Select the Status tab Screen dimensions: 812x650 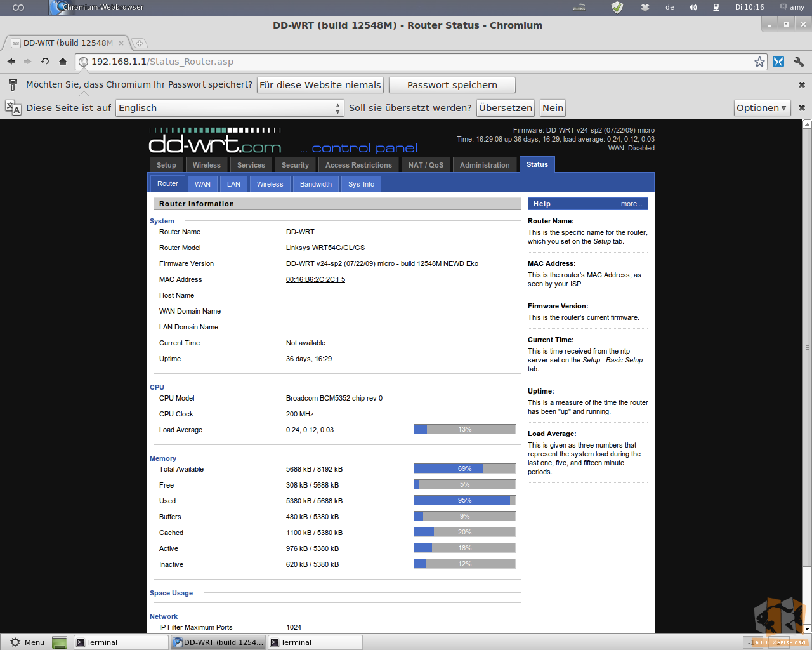click(x=537, y=164)
